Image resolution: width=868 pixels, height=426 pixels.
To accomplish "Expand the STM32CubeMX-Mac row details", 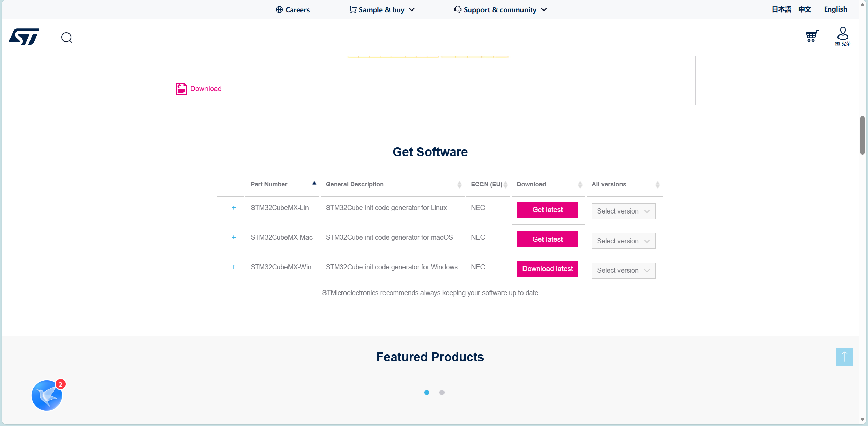I will coord(234,237).
